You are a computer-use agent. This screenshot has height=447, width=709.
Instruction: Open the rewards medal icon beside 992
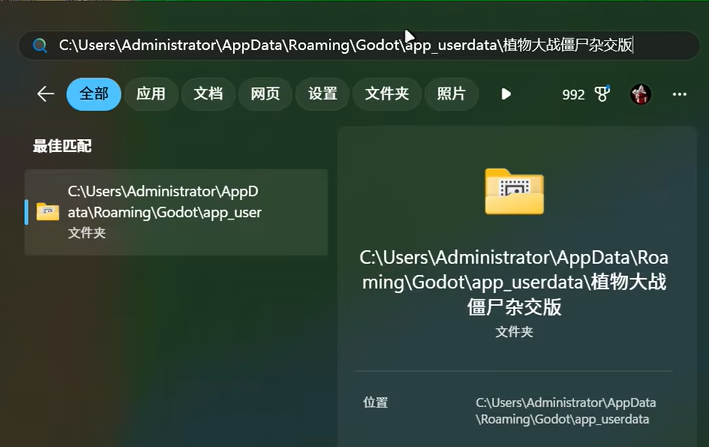(x=602, y=94)
